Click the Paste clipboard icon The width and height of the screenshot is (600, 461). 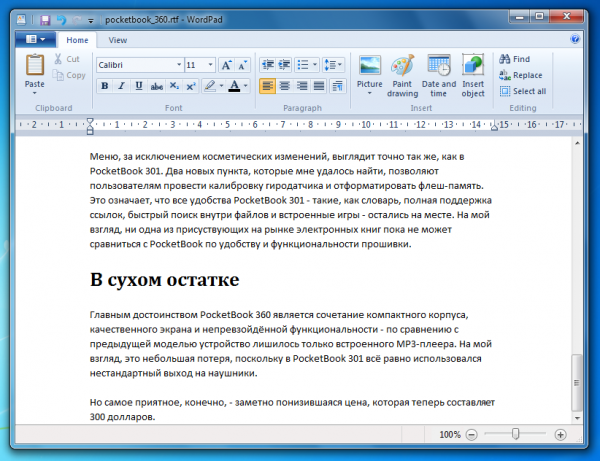tap(34, 65)
